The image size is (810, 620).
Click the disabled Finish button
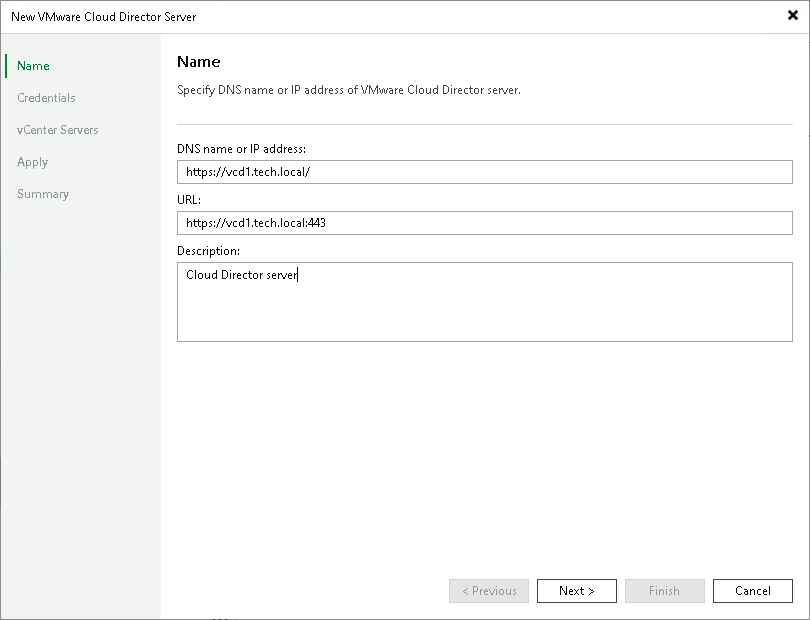tap(664, 591)
